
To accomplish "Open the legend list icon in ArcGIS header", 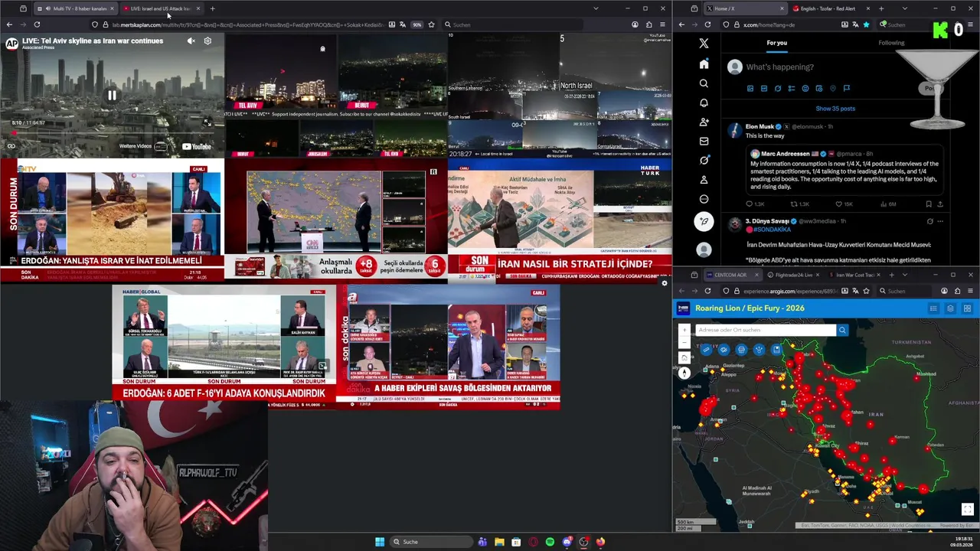I will coord(933,308).
